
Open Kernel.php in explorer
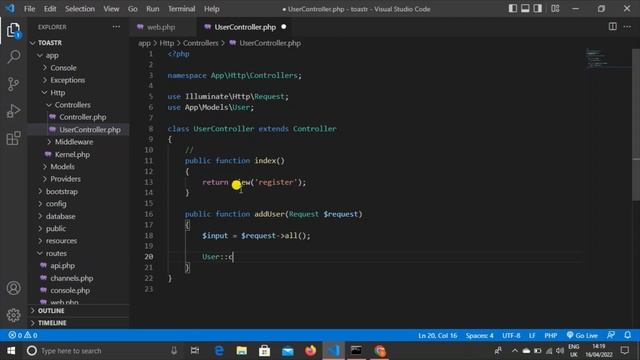click(79, 154)
